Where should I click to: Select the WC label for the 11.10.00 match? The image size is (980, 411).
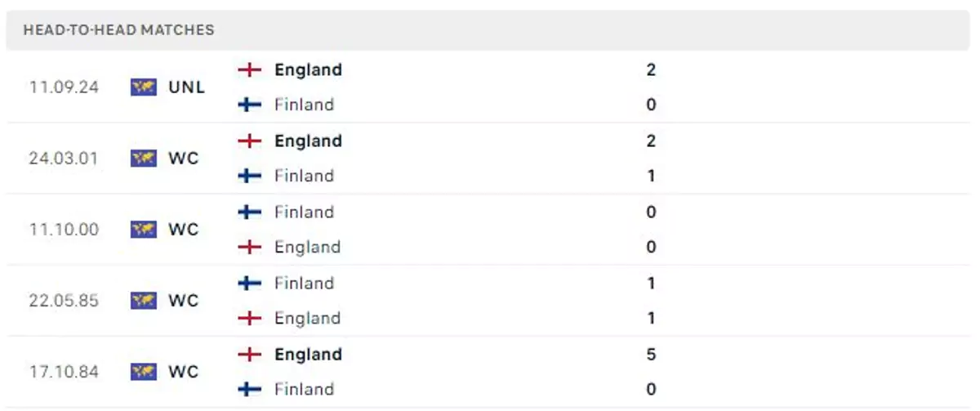pyautogui.click(x=184, y=230)
